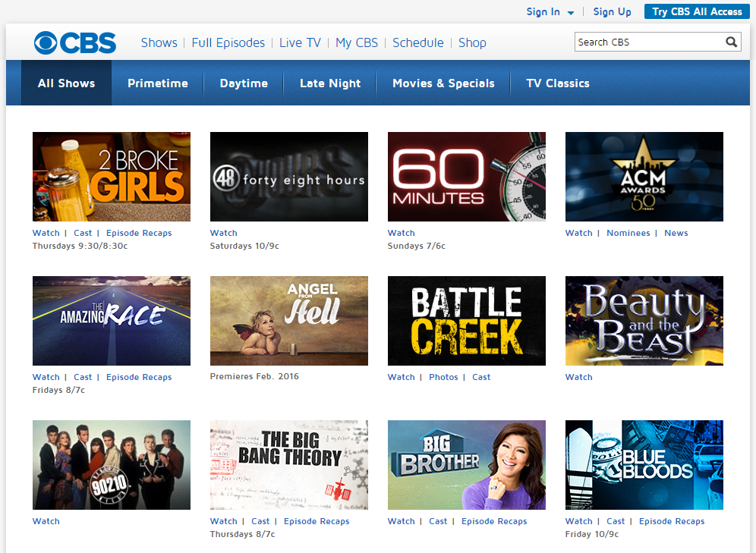Open Nominees for ACM Awards
The image size is (756, 553).
coord(628,233)
